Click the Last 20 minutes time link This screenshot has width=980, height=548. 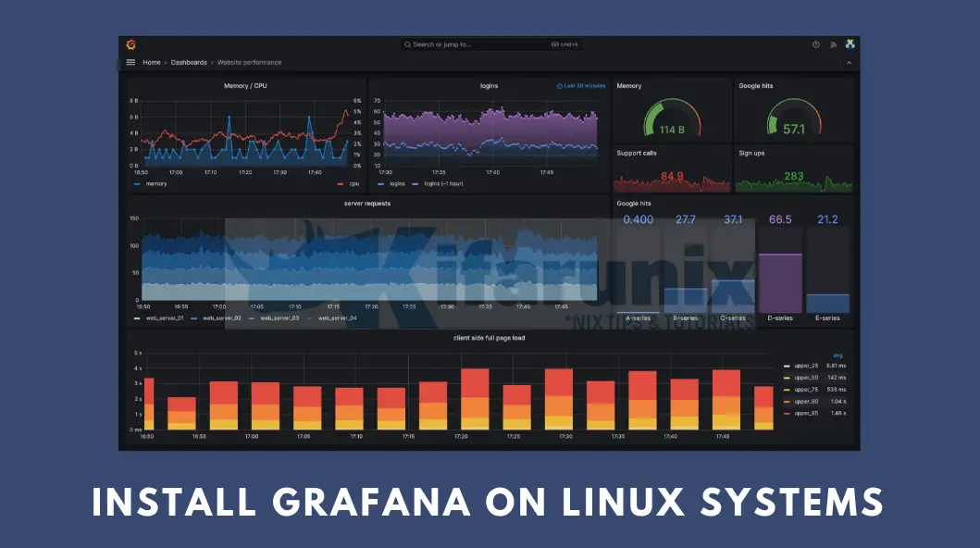[585, 86]
